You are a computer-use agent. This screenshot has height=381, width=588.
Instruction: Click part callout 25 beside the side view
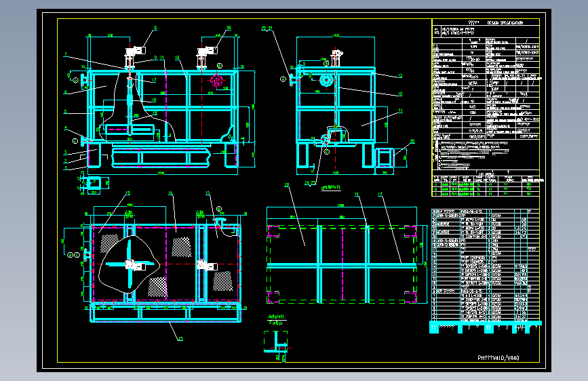click(x=412, y=142)
